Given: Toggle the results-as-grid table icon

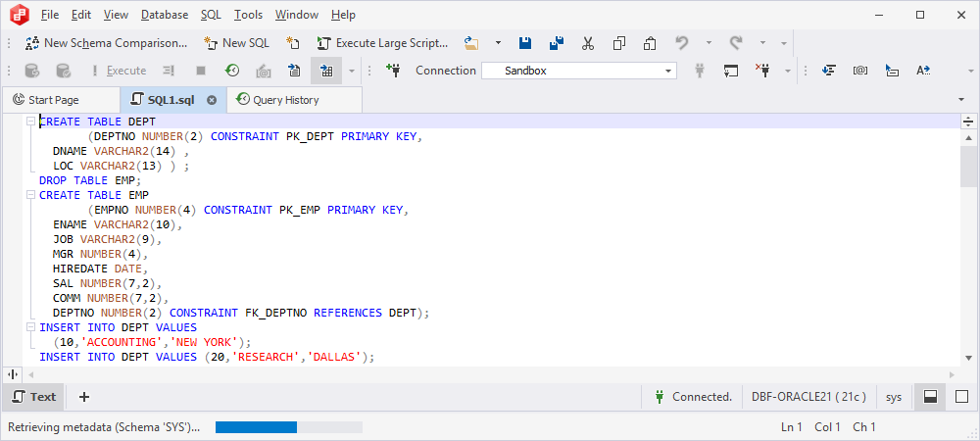Looking at the screenshot, I should (x=326, y=71).
